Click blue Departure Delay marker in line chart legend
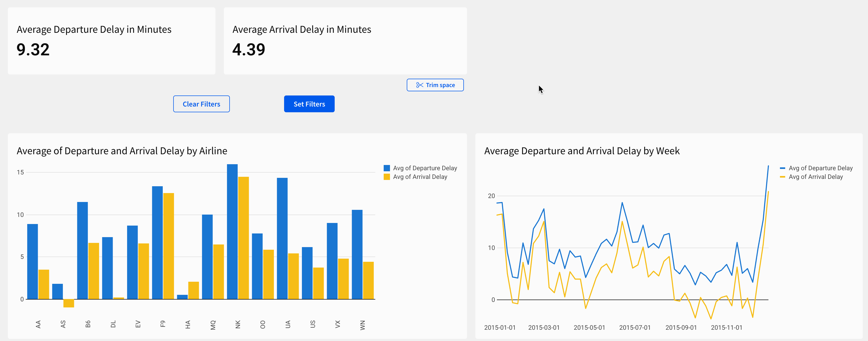The image size is (868, 341). pos(782,168)
